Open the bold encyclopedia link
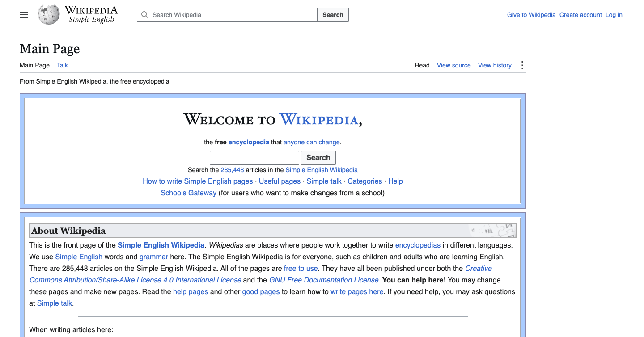Screen dimensions: 644x337 [249, 142]
